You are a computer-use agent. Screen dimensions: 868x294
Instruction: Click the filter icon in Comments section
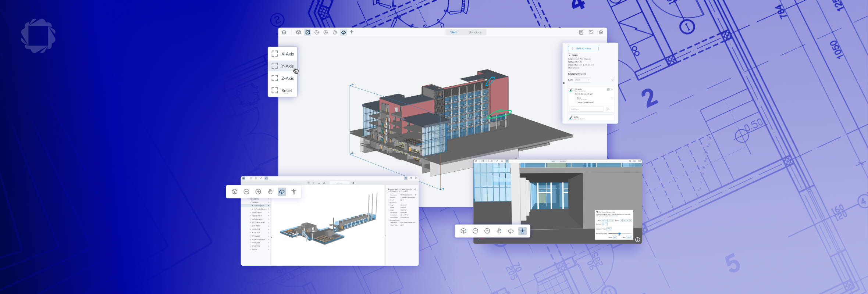point(612,80)
